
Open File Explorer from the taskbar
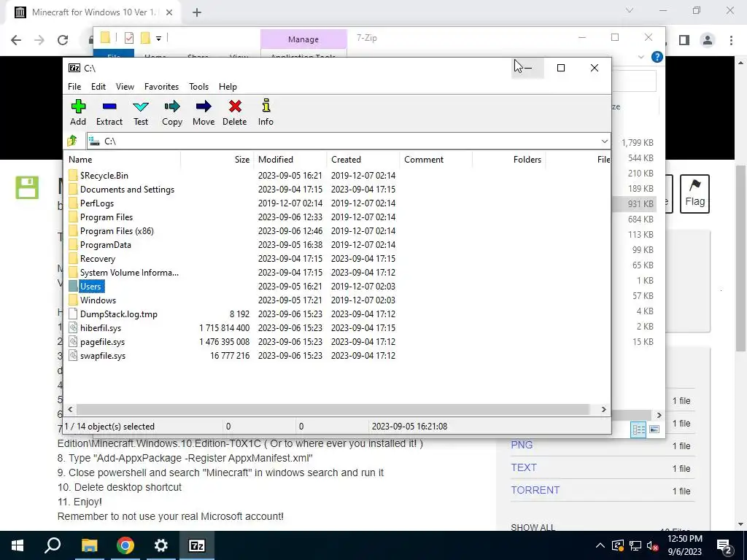89,545
